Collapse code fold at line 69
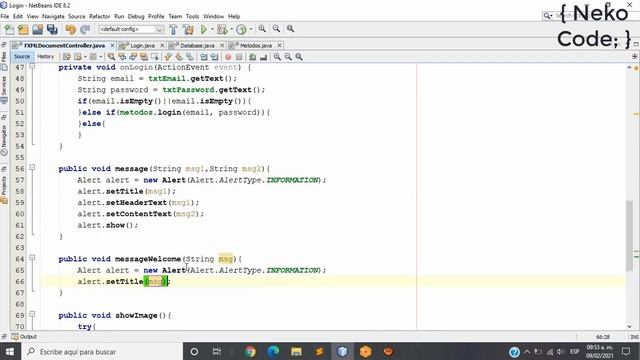Screen dimensions: 640x360 click(32, 314)
